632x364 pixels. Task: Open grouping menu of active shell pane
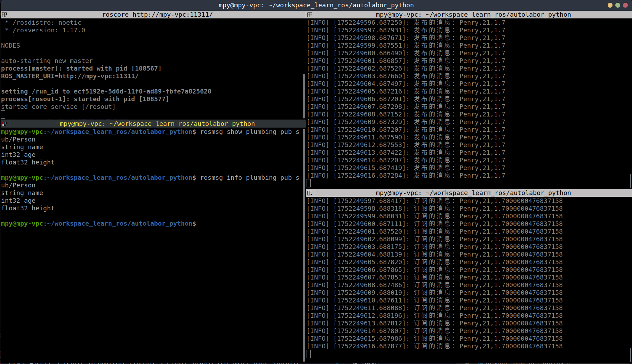click(4, 124)
